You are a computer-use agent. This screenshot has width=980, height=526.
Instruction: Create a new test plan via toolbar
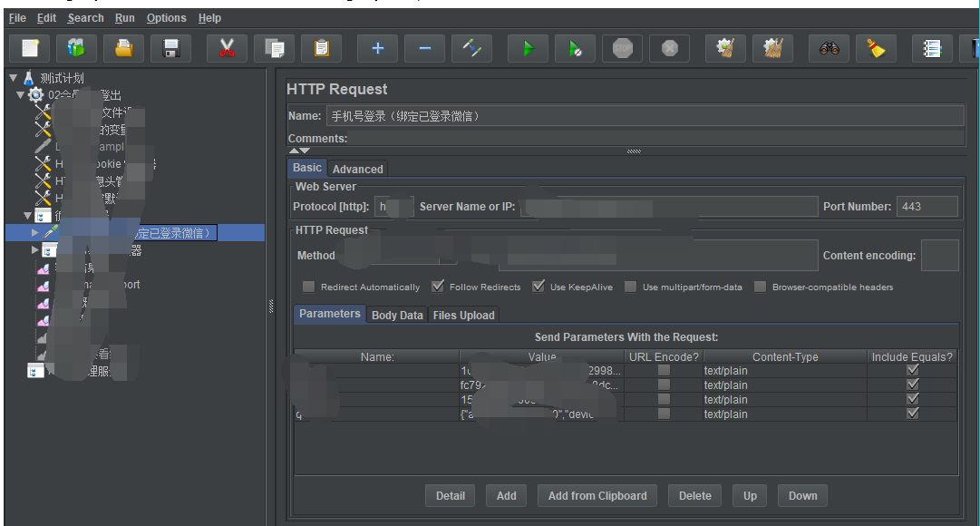pos(29,48)
